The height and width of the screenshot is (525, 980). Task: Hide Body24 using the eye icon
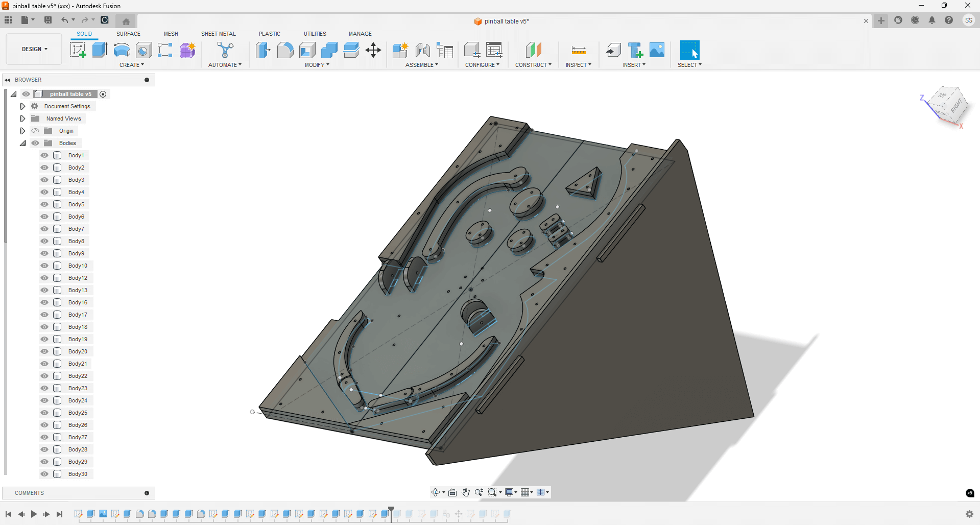coord(44,400)
